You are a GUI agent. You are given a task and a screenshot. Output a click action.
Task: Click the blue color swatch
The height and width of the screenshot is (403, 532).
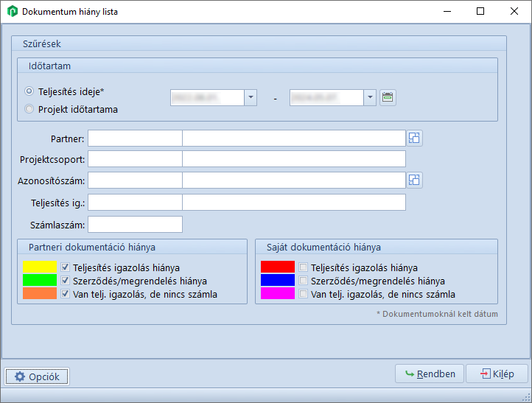pyautogui.click(x=277, y=281)
